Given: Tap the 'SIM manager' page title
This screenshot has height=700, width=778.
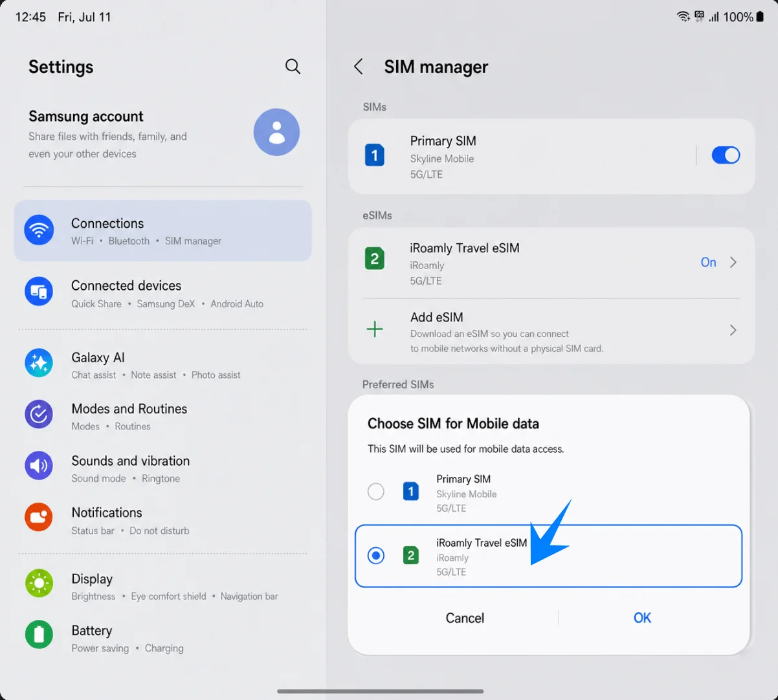Looking at the screenshot, I should (436, 67).
